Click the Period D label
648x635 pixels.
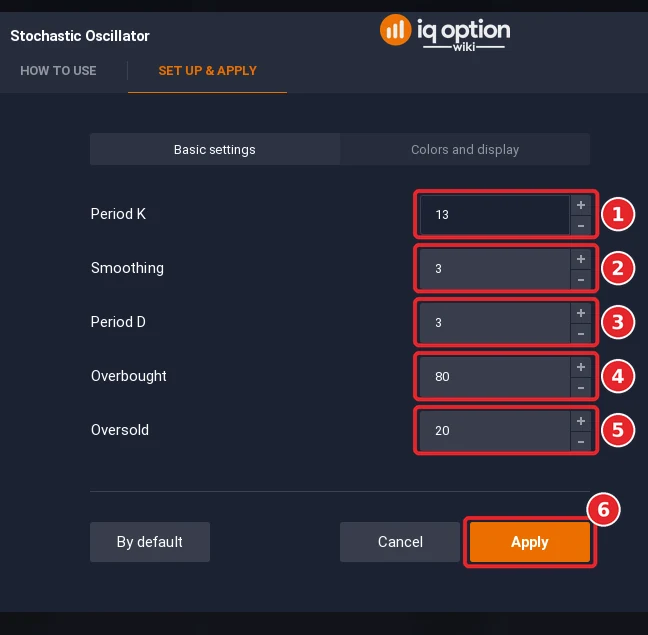point(118,322)
